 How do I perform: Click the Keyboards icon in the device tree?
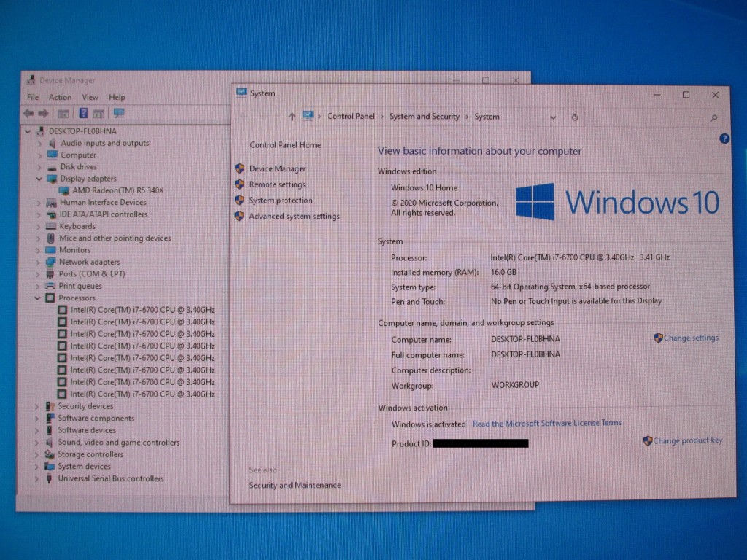point(51,226)
